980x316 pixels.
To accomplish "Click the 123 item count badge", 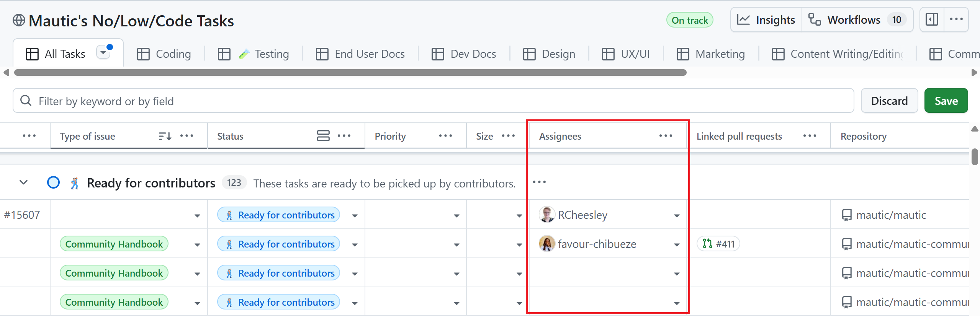I will [x=234, y=182].
